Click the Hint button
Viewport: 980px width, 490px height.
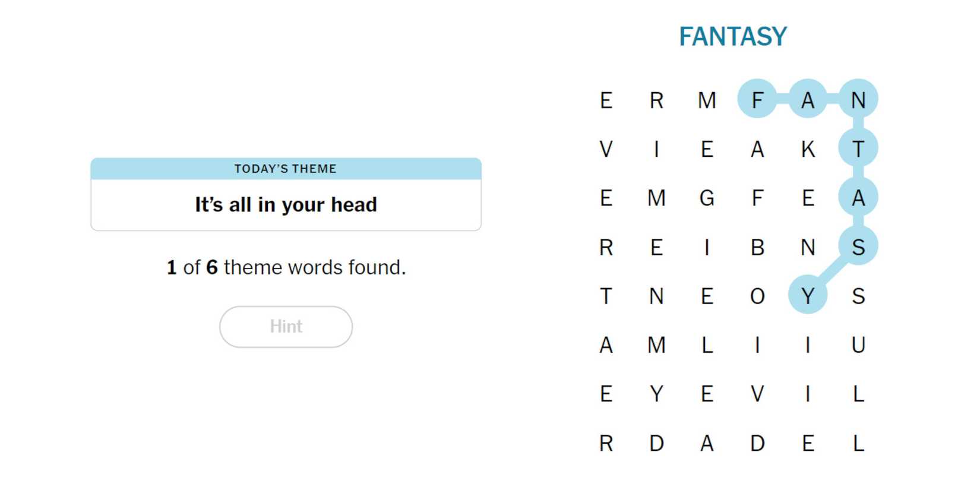(286, 327)
